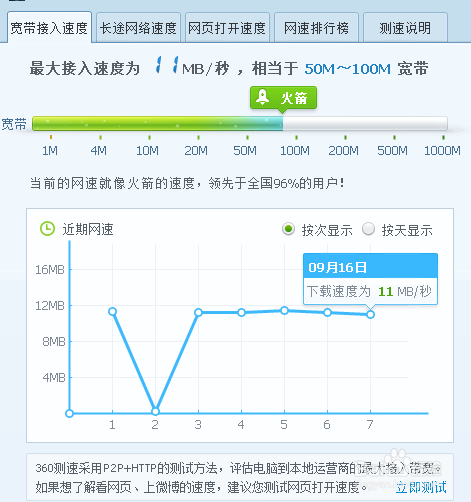Click the 1000M scale label
Screen dimensions: 471x502
point(442,151)
